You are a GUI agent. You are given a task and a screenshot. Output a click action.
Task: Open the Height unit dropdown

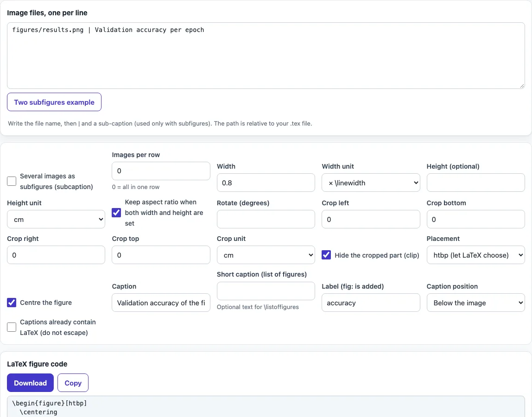click(x=56, y=220)
